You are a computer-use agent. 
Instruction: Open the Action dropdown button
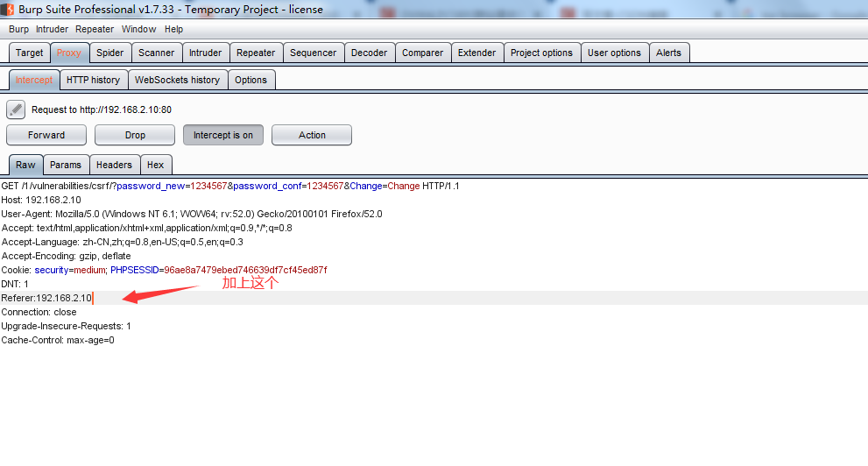pyautogui.click(x=312, y=135)
